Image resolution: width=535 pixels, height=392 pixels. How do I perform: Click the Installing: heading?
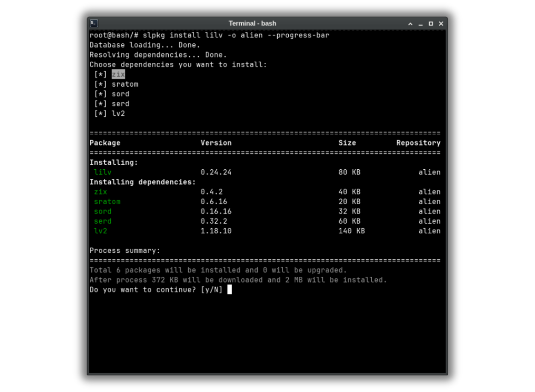(x=113, y=162)
